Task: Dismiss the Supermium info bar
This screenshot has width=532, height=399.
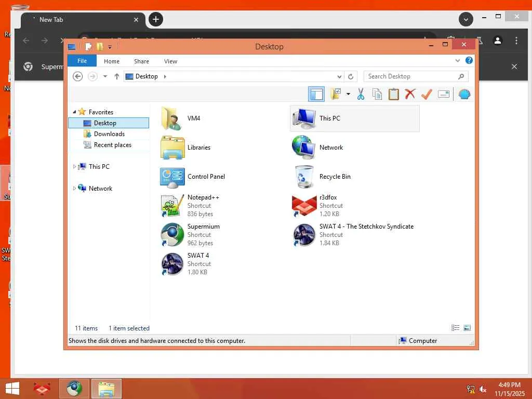Action: click(x=514, y=66)
